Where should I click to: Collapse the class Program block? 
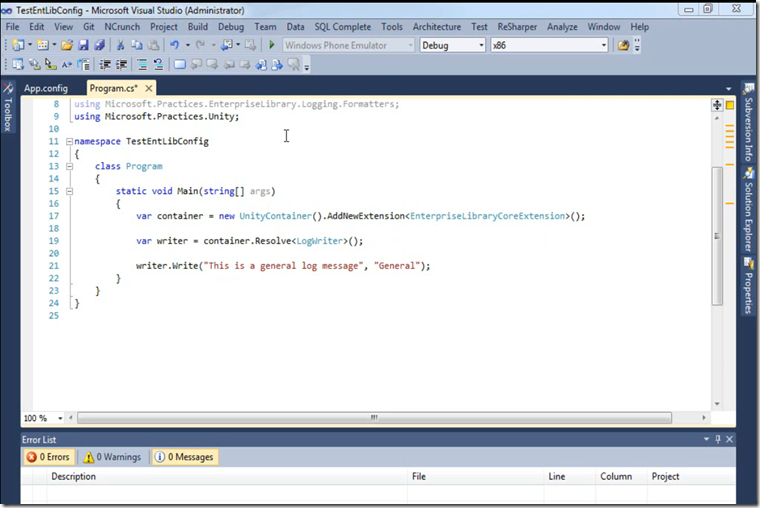tap(69, 166)
